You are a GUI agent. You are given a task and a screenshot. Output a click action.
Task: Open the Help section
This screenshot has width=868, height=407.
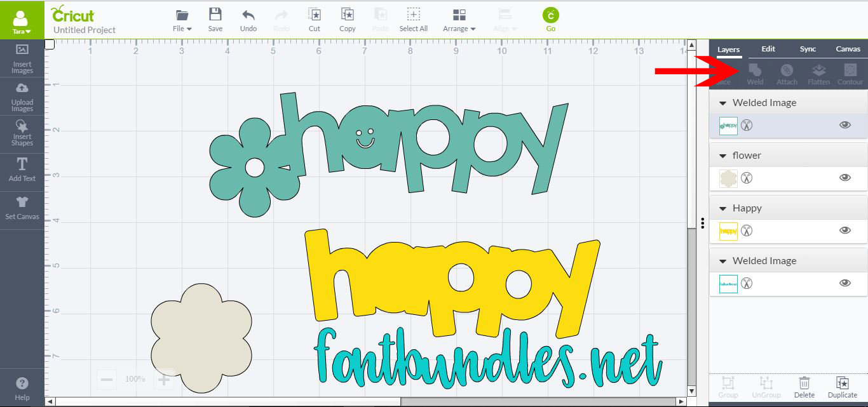[x=22, y=389]
